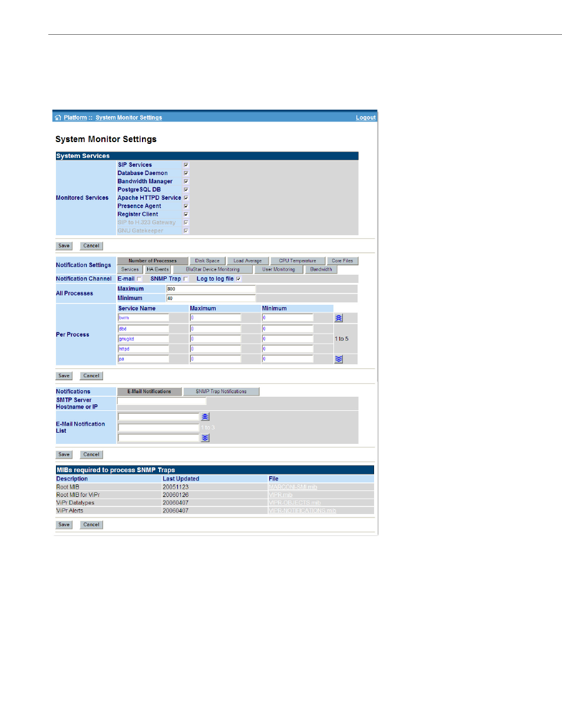The width and height of the screenshot is (562, 728).
Task: Switch to BluStar Device Monitoring tab
Action: (213, 269)
